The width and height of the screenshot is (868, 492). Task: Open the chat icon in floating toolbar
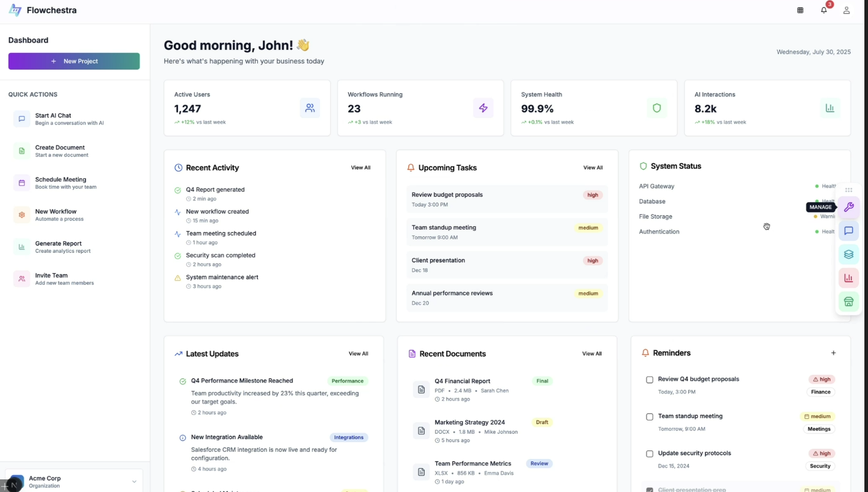tap(848, 231)
